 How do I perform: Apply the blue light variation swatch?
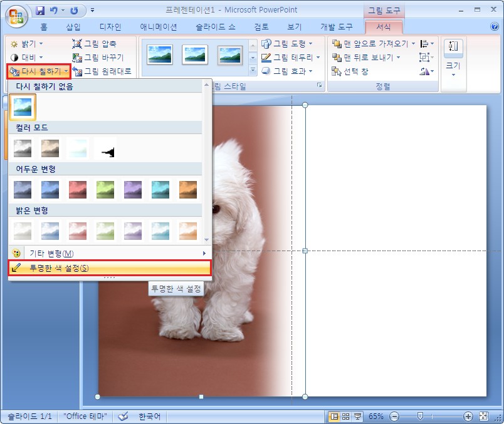[50, 231]
